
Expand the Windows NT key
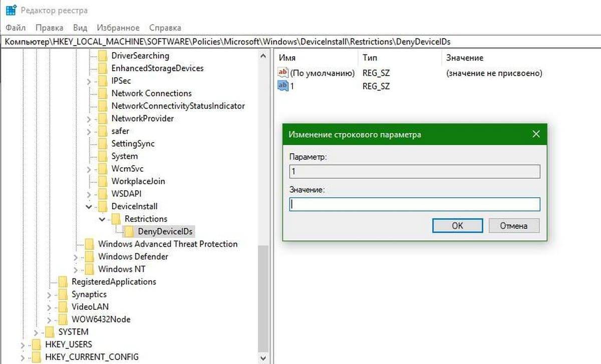pos(76,269)
